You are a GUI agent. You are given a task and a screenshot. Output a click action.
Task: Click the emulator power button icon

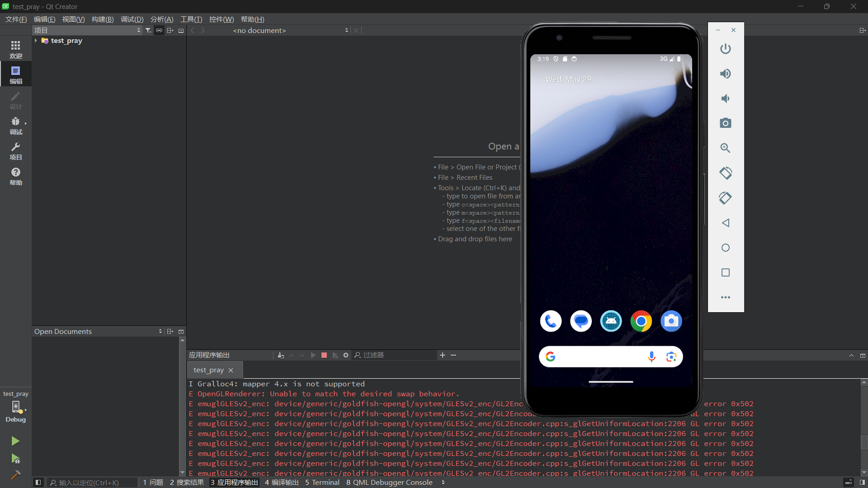point(725,49)
